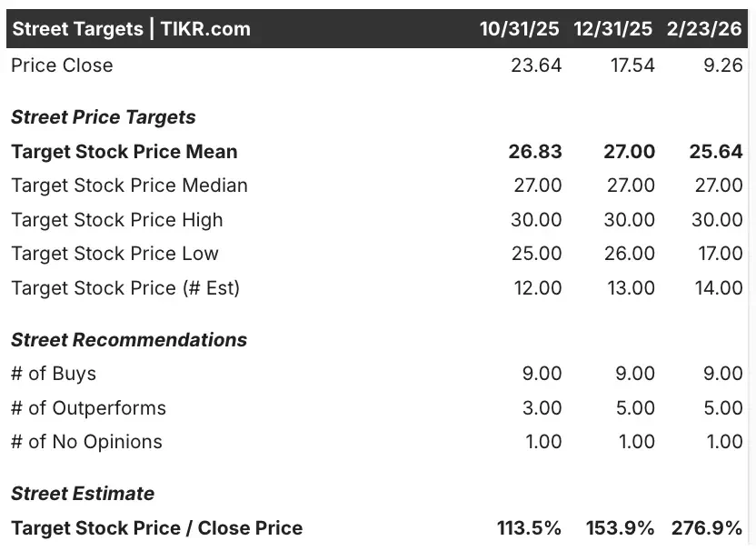Select the # of No Opinions label
This screenshot has height=551, width=756.
click(87, 442)
